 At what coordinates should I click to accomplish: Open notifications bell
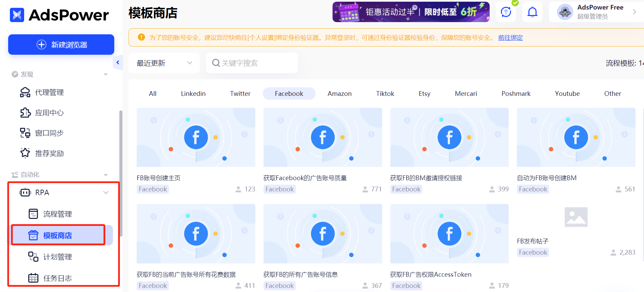[532, 12]
